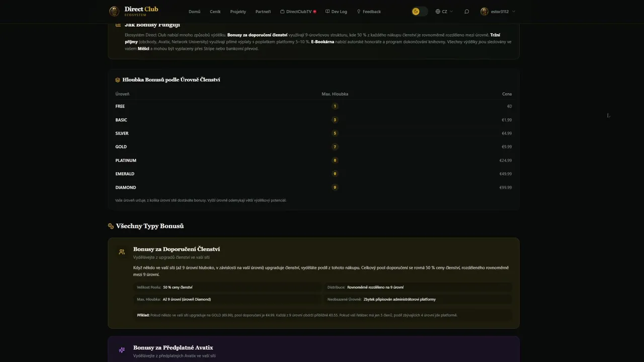Go to the Domů nav item

[x=194, y=12]
